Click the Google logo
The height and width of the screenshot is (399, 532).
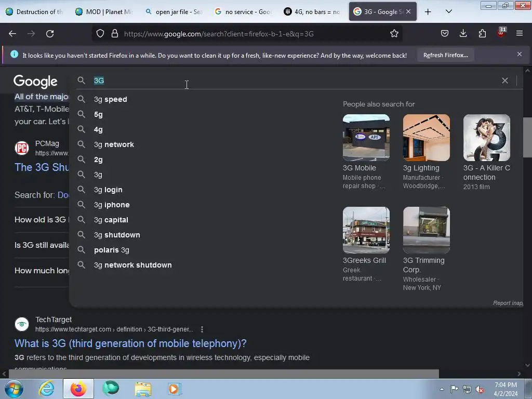(x=35, y=82)
